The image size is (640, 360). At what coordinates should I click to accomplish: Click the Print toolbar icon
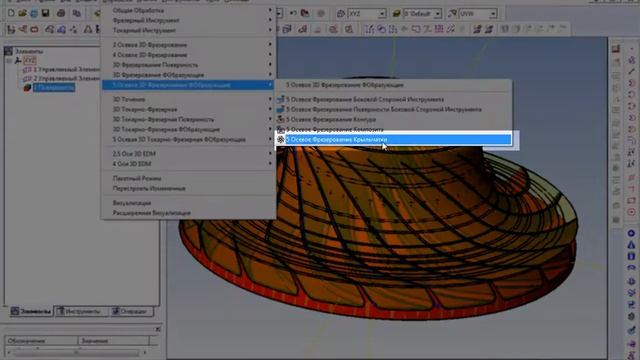(x=61, y=13)
